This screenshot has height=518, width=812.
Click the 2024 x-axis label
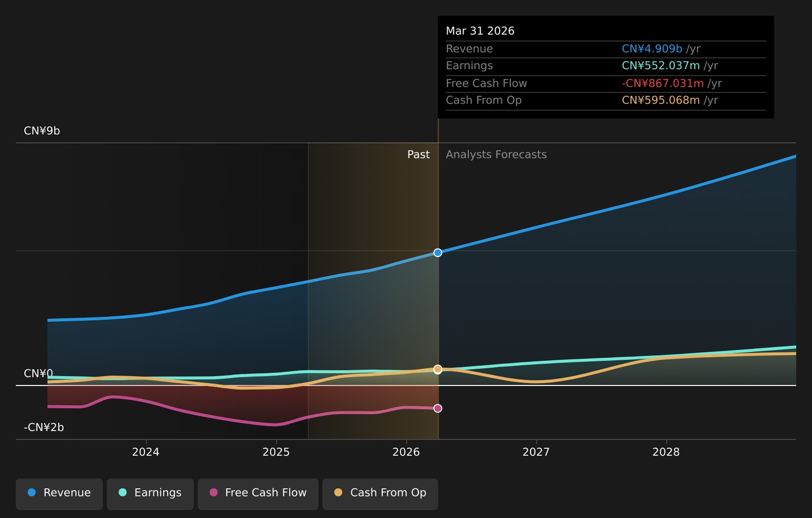click(145, 452)
